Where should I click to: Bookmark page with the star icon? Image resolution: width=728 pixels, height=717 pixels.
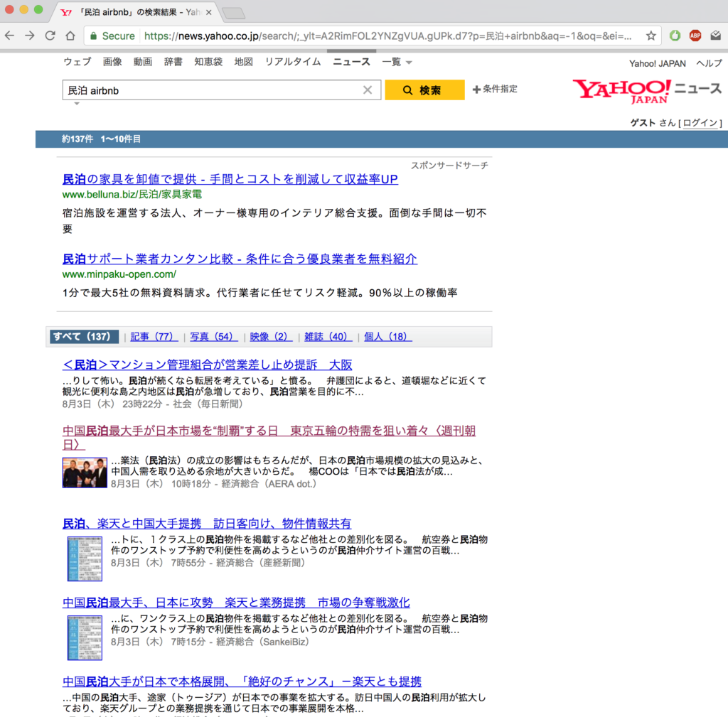pyautogui.click(x=651, y=36)
